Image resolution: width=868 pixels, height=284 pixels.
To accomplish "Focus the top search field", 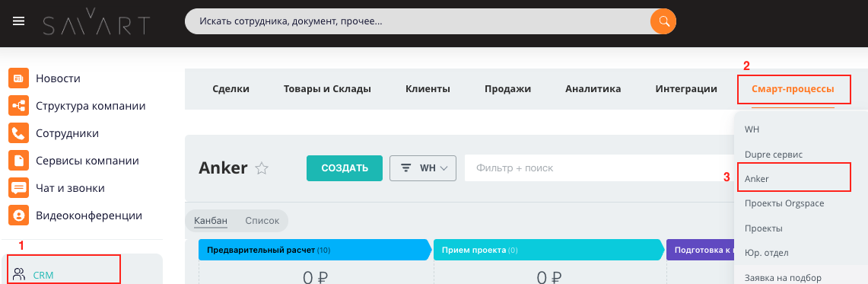I will (418, 22).
